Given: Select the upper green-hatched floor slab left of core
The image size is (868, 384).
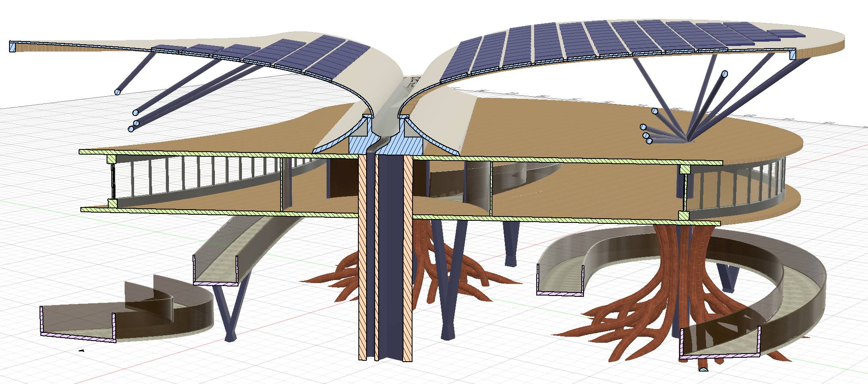Looking at the screenshot, I should click(x=218, y=154).
